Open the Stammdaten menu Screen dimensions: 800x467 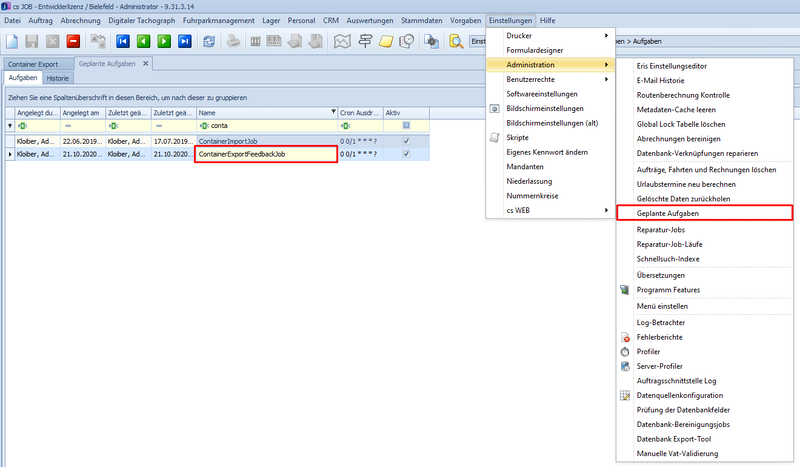coord(421,20)
